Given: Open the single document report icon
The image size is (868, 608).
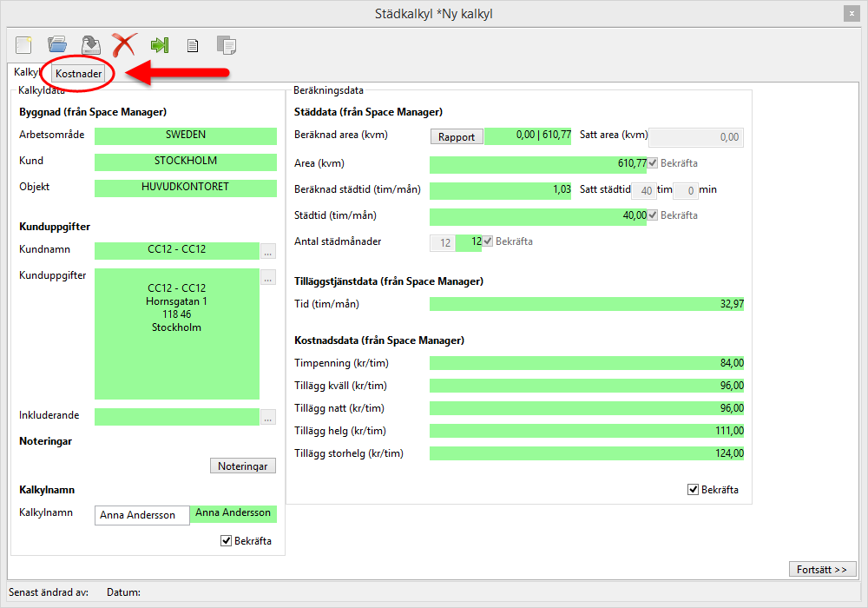Looking at the screenshot, I should (x=193, y=45).
